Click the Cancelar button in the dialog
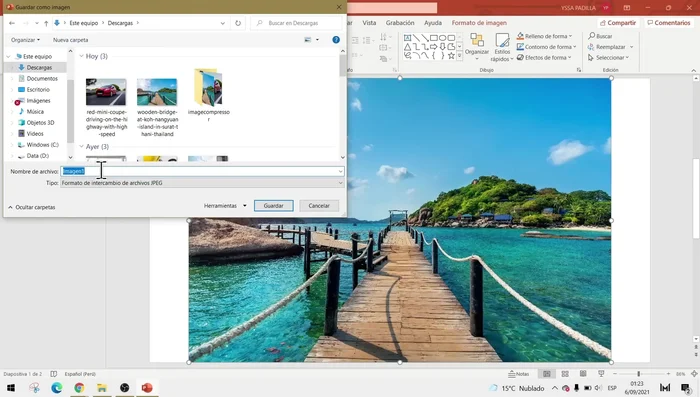Image resolution: width=700 pixels, height=397 pixels. click(x=319, y=206)
